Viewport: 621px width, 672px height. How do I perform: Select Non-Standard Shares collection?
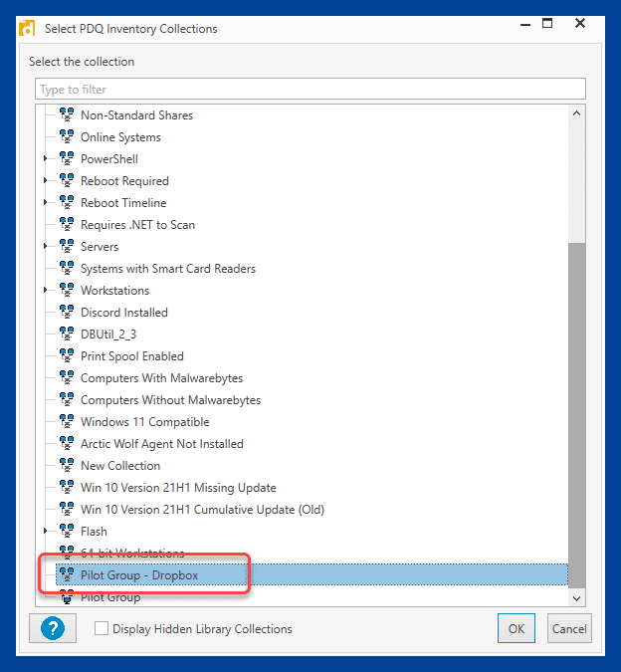tap(137, 115)
